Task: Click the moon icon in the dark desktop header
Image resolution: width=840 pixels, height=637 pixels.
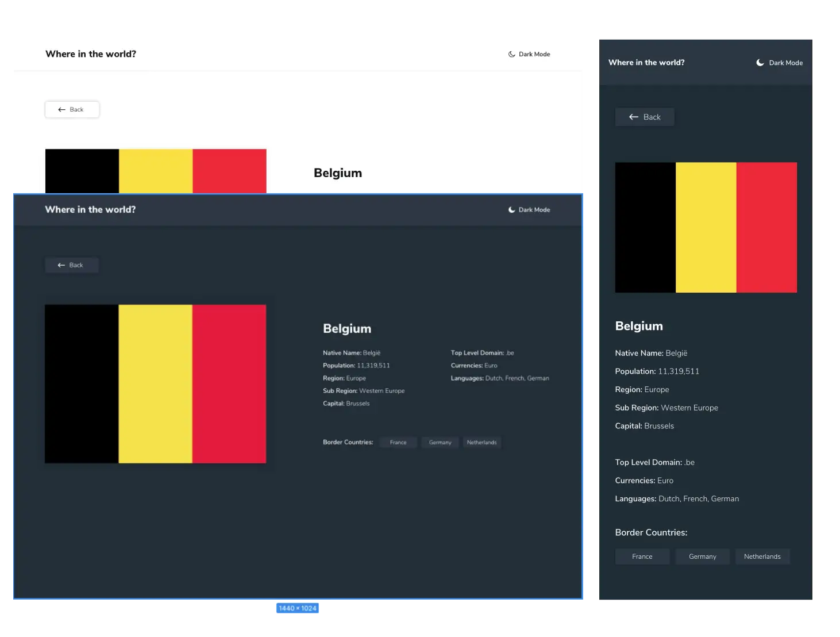Action: click(x=511, y=210)
